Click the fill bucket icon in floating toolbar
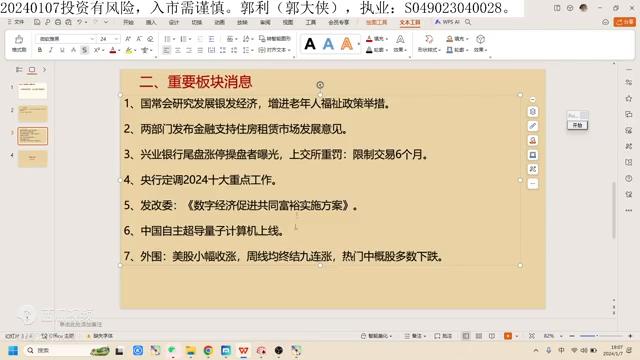Screen dimensions: 640x360 (x=533, y=141)
